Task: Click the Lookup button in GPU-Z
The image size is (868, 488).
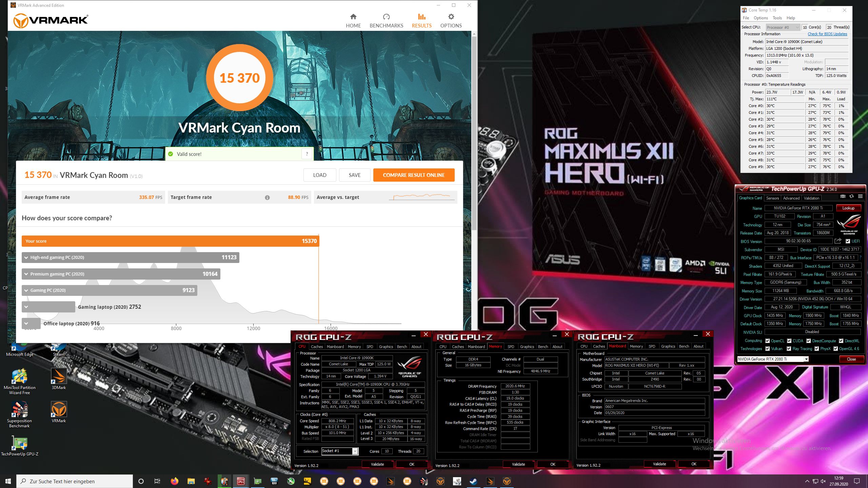Action: [x=848, y=208]
